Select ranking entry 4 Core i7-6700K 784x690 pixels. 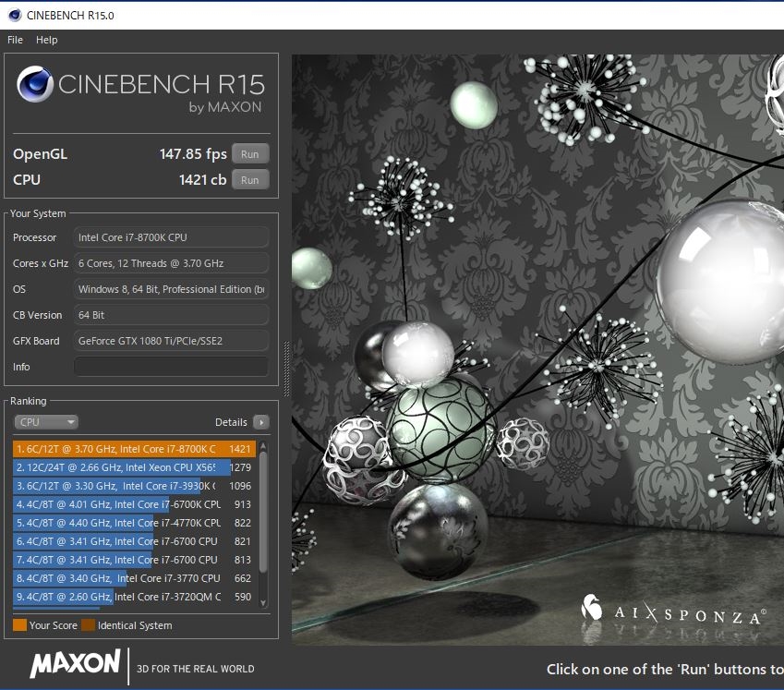coord(134,504)
